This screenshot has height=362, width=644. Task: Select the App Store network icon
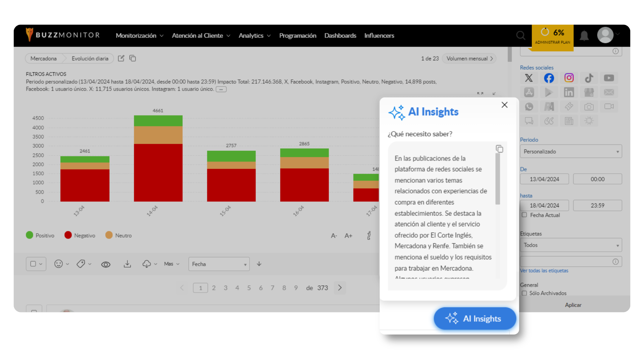coord(529,92)
